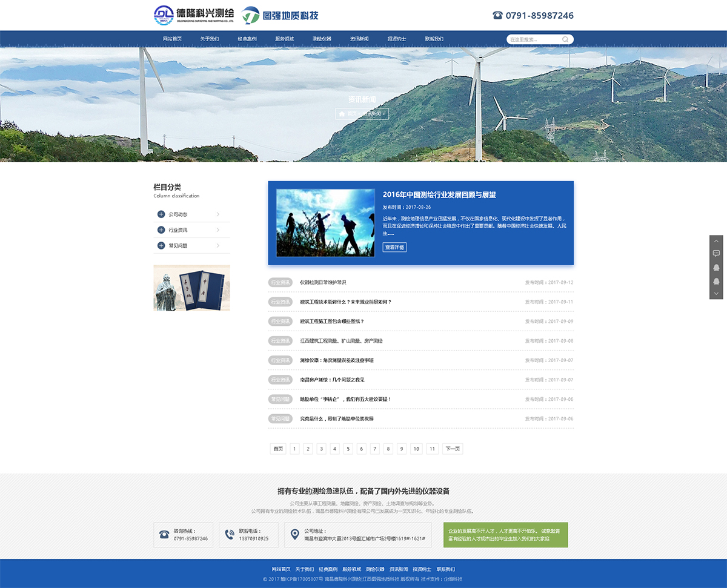Click the 常见问题 tag on 究竟是什么 row
The width and height of the screenshot is (727, 588).
point(281,418)
